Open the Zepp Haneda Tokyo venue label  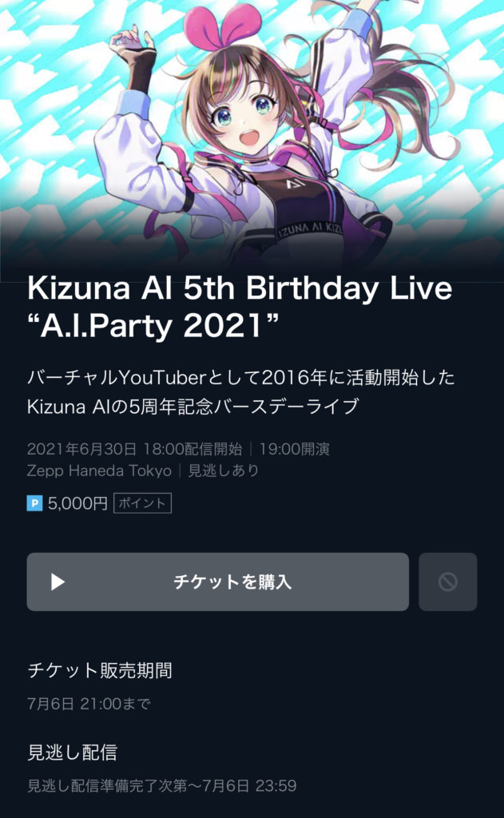click(x=99, y=471)
